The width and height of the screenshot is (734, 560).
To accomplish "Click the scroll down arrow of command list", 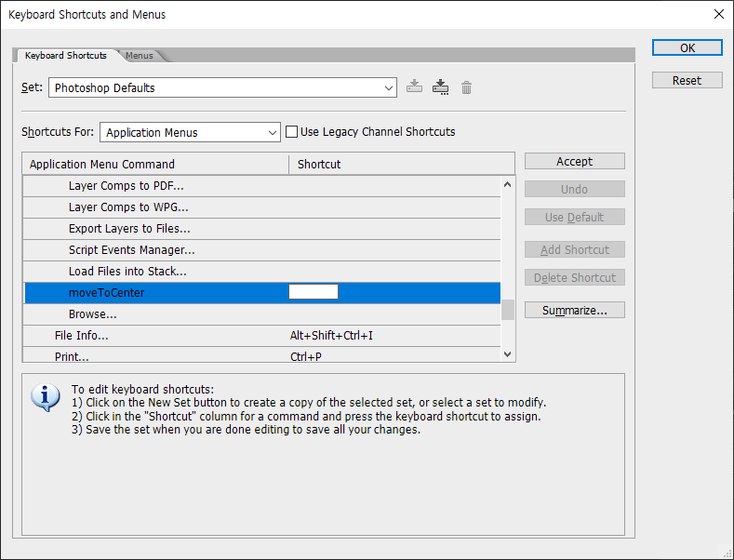I will [x=507, y=354].
